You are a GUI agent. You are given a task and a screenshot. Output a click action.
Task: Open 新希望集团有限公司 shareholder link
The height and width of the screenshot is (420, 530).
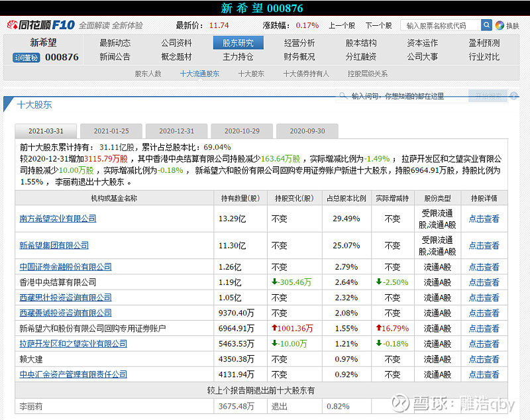click(x=54, y=245)
